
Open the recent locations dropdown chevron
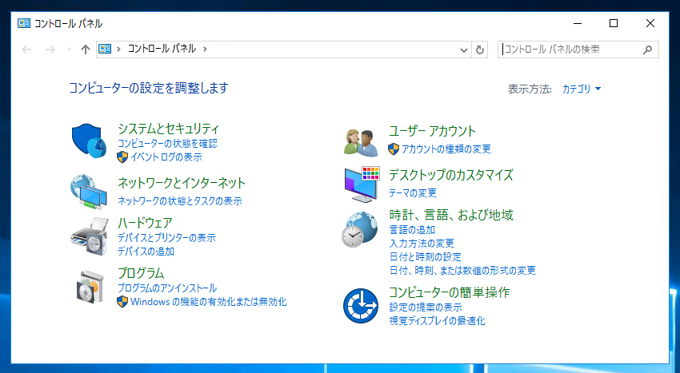point(69,49)
